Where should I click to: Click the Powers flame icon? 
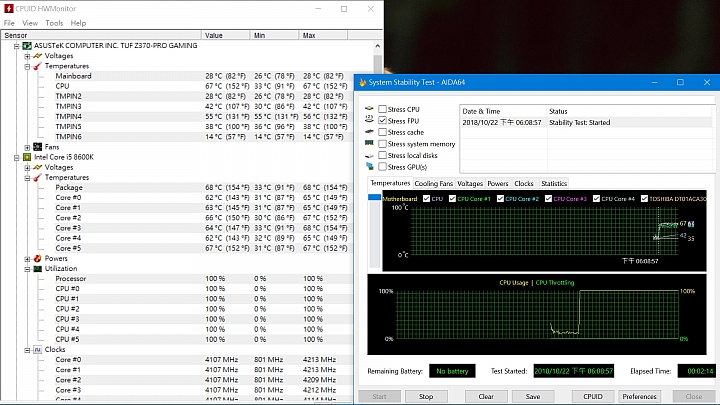[x=38, y=259]
